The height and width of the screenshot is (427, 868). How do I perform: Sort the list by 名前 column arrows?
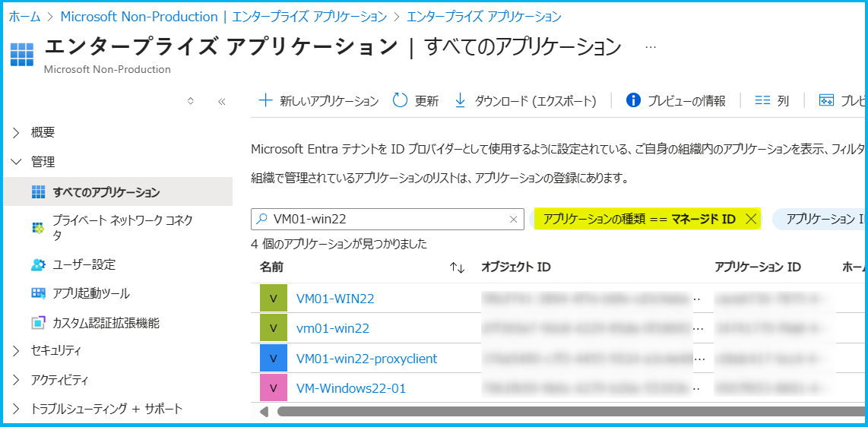(x=458, y=267)
